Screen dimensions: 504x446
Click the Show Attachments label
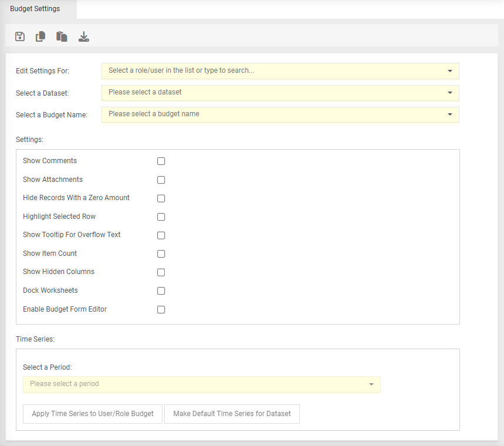(x=53, y=180)
